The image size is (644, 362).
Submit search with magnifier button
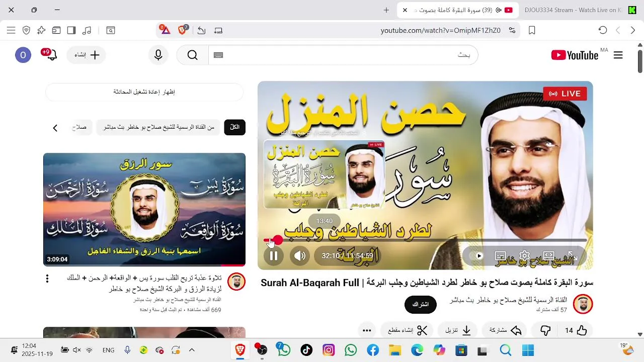(x=193, y=55)
